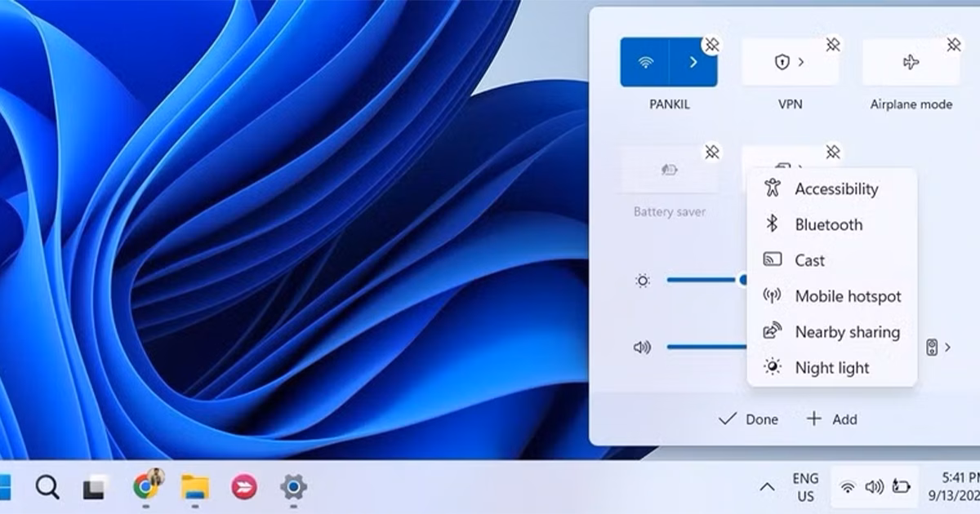
Task: Toggle the PANKIL Wi-Fi button
Action: tap(644, 62)
